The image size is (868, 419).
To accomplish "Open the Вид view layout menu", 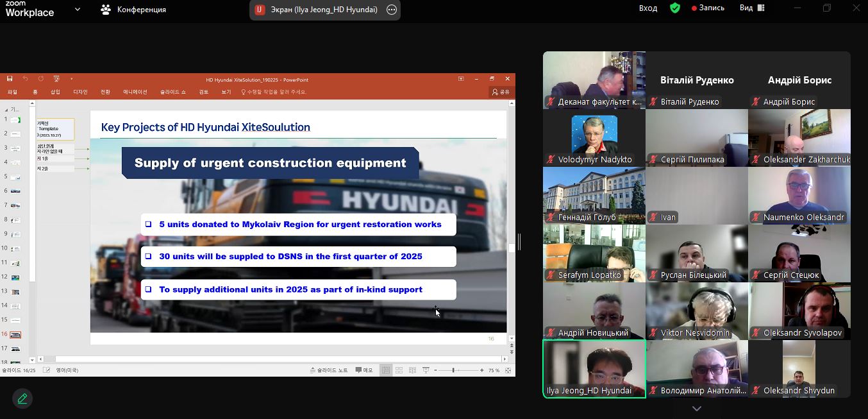I will coord(752,8).
